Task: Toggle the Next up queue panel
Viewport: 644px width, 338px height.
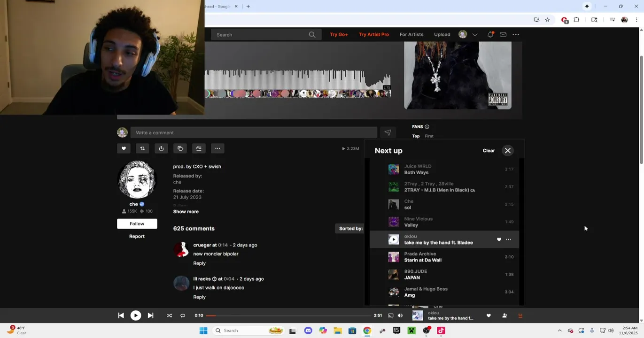Action: pyautogui.click(x=520, y=315)
